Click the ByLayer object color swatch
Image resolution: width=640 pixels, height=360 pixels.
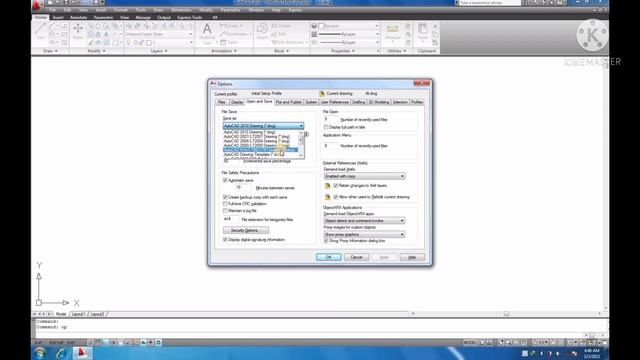click(x=321, y=26)
